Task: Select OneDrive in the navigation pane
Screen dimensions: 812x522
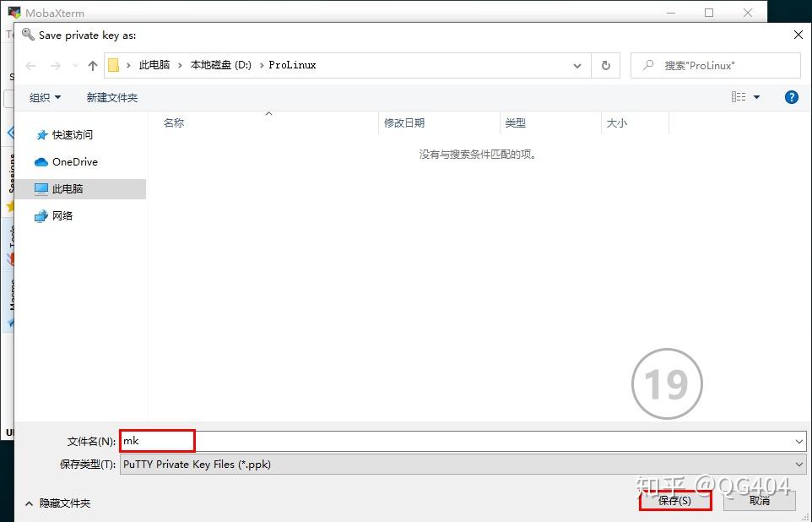Action: click(74, 162)
